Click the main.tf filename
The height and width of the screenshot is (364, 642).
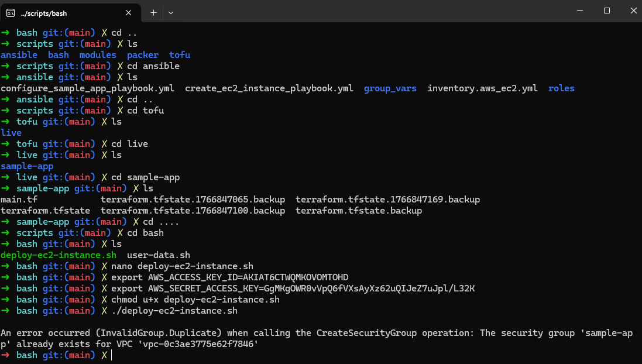(18, 199)
